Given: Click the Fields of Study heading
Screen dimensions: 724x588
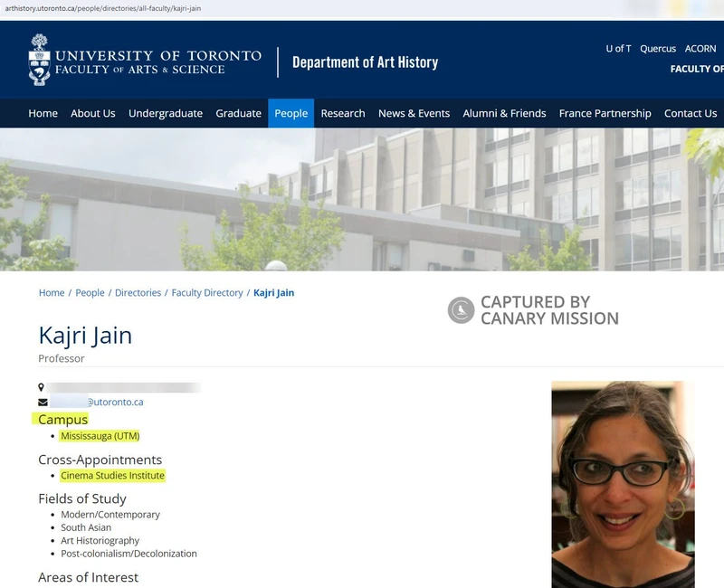Looking at the screenshot, I should tap(82, 499).
